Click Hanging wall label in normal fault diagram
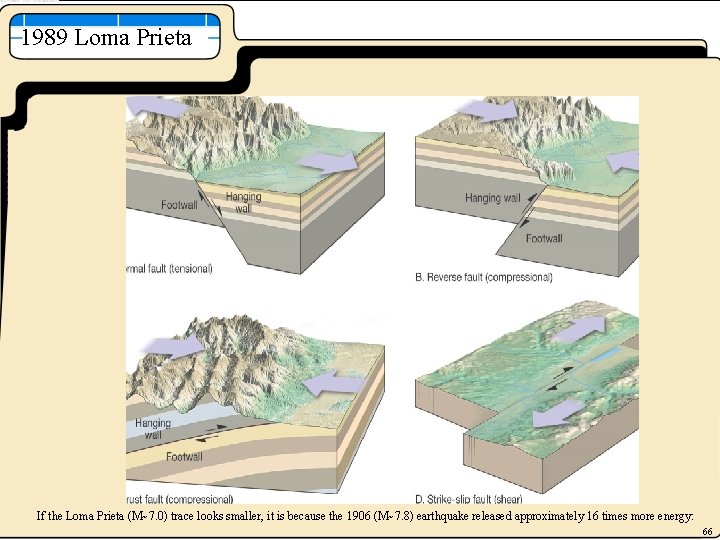The height and width of the screenshot is (540, 720). click(243, 202)
